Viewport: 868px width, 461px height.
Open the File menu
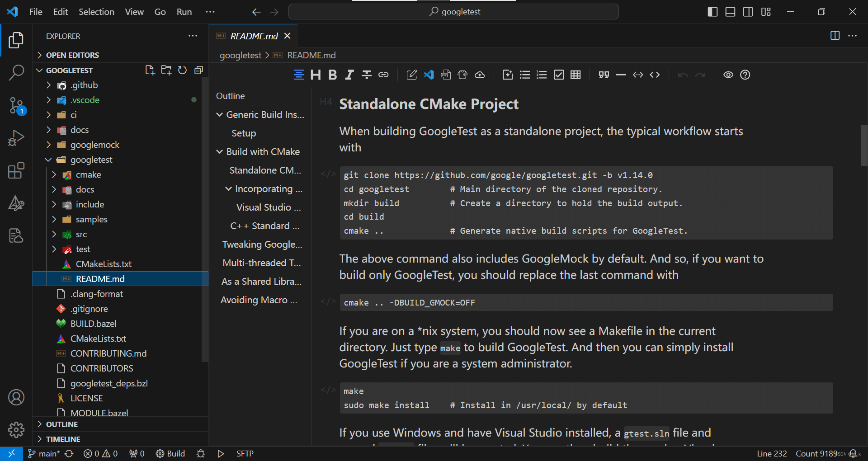pyautogui.click(x=36, y=12)
